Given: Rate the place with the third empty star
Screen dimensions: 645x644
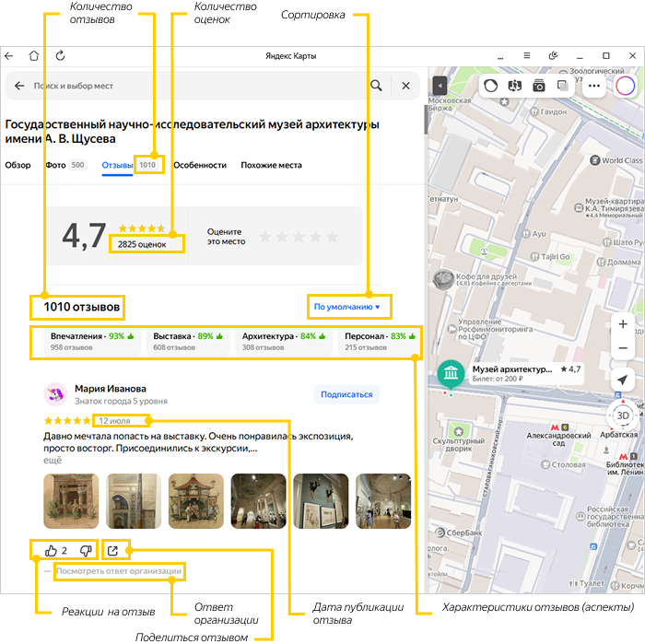Looking at the screenshot, I should pos(299,237).
